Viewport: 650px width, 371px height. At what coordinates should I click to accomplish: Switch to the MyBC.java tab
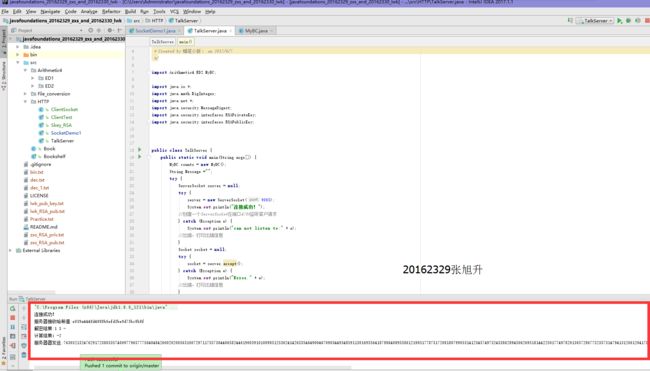tap(256, 31)
